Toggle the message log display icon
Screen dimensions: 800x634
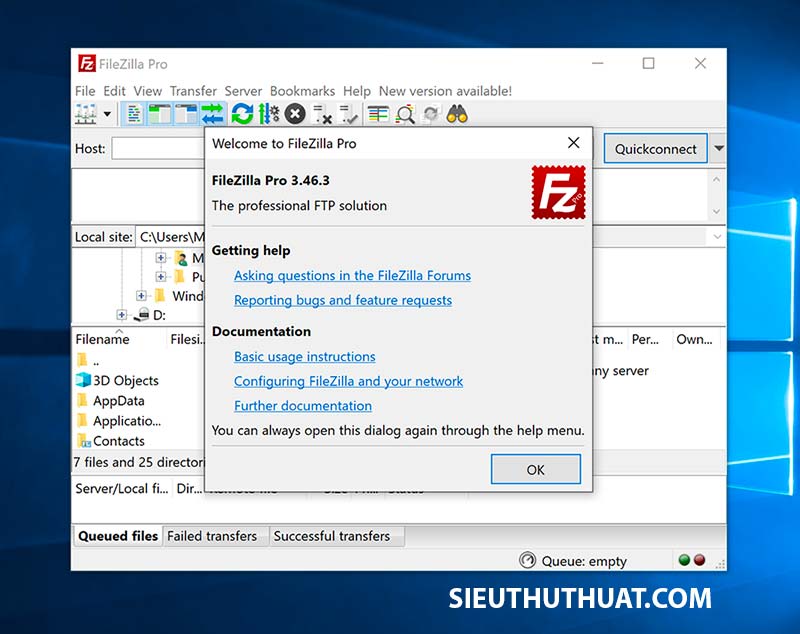tap(134, 114)
